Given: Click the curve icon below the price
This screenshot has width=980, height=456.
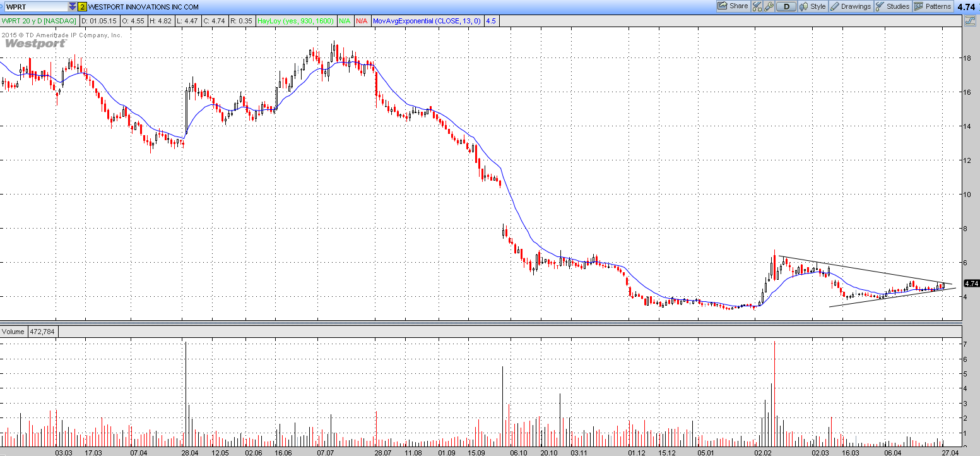Looking at the screenshot, I should [x=971, y=21].
